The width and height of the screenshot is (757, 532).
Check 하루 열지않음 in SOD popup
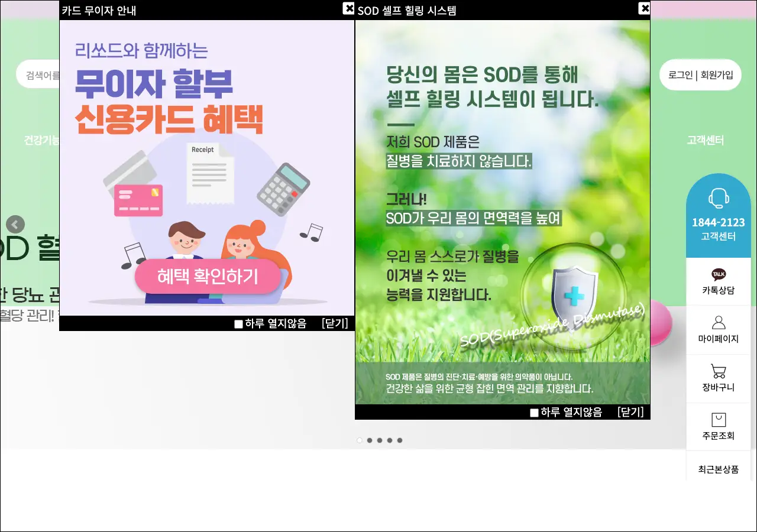click(534, 413)
